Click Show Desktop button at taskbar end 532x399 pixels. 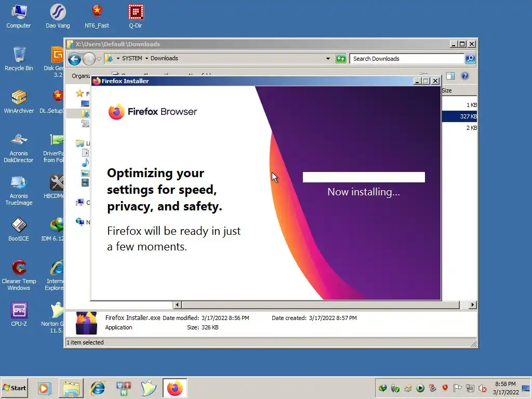[x=526, y=388]
